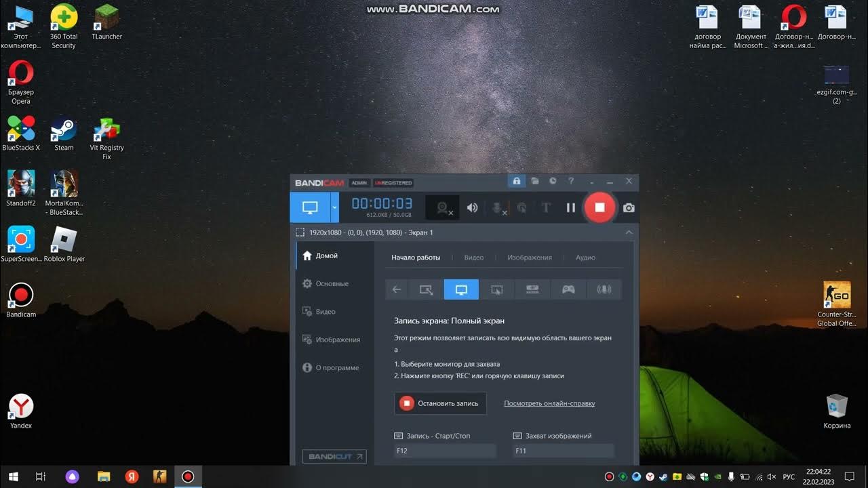Click the Bandicam taskbar button
Image resolution: width=868 pixels, height=488 pixels.
coord(188,476)
